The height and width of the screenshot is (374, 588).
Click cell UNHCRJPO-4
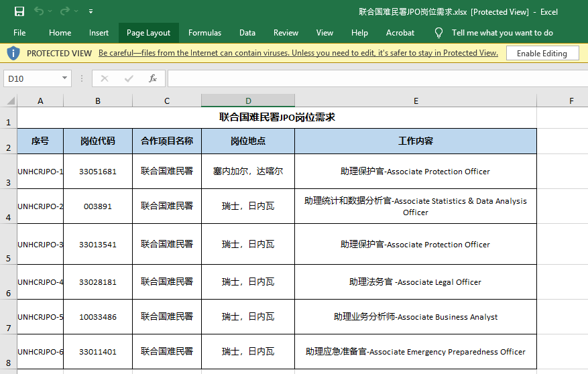pyautogui.click(x=40, y=282)
